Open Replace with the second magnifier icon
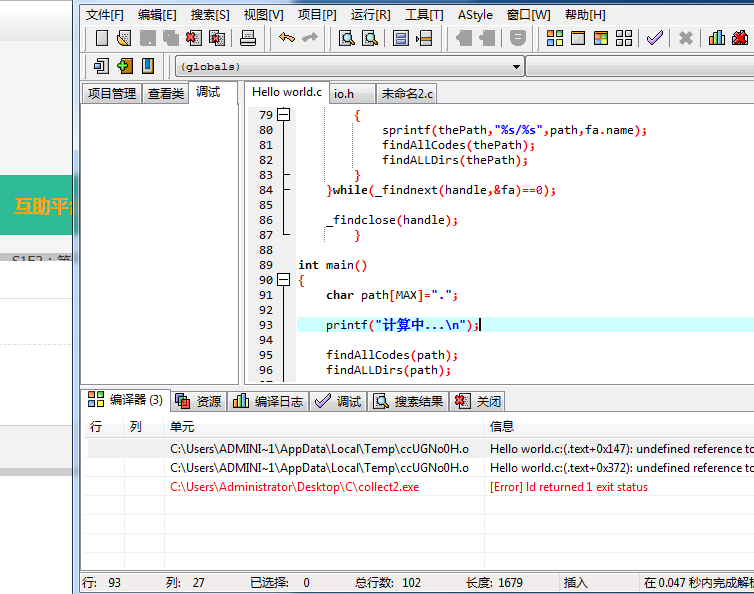The width and height of the screenshot is (754, 594). point(370,38)
